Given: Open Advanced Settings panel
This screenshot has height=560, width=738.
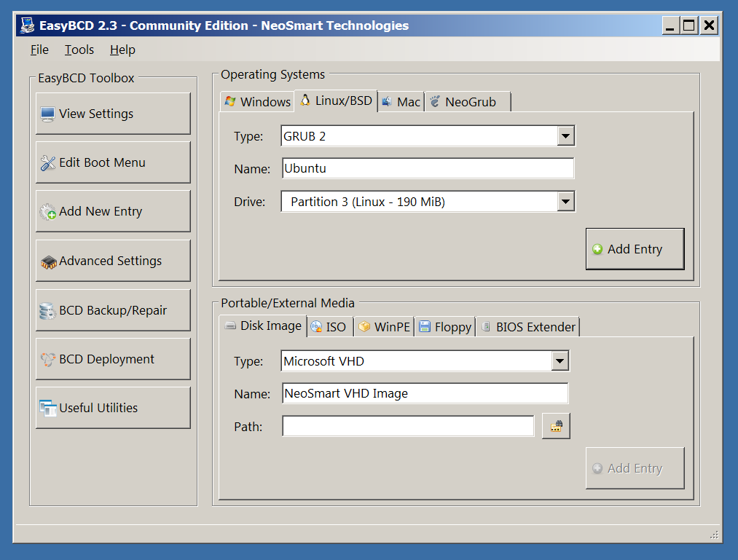Looking at the screenshot, I should point(113,261).
